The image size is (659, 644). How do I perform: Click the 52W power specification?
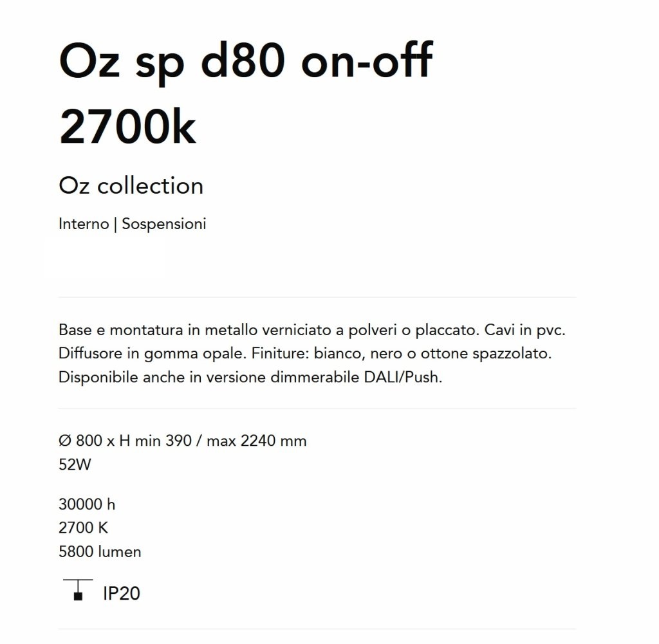(75, 465)
